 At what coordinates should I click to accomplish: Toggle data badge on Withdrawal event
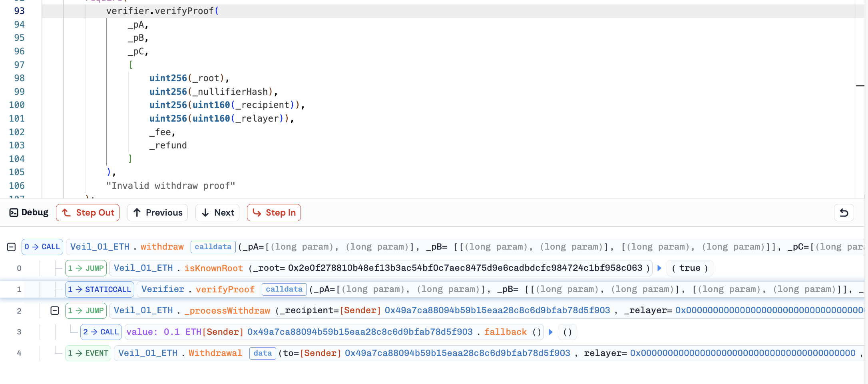[x=262, y=353]
